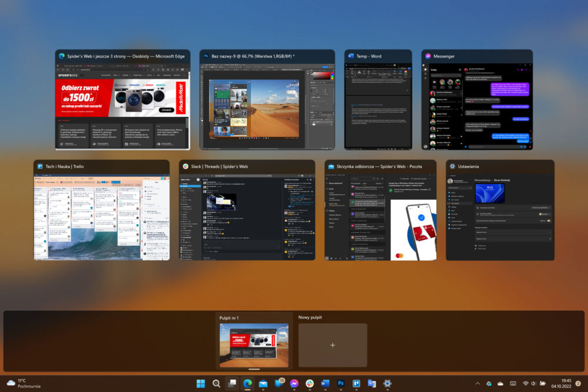Click the battery tray icon
The width and height of the screenshot is (588, 392).
point(542,383)
